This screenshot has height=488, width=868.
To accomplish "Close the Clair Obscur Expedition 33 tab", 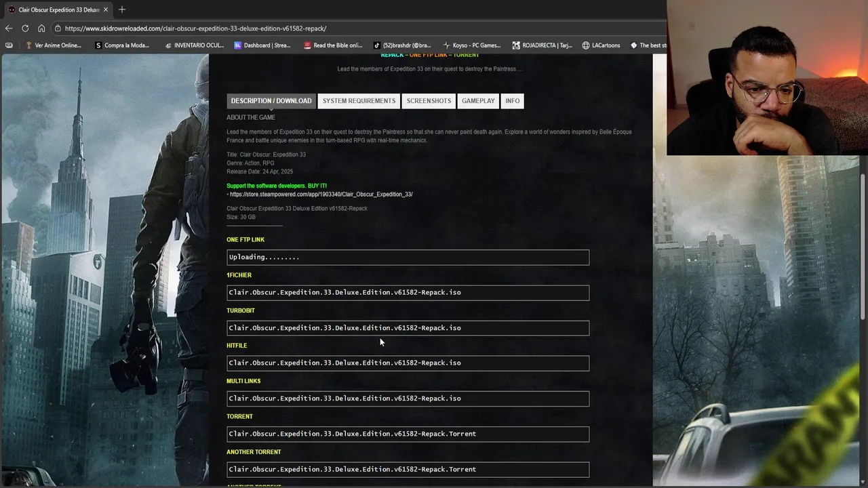I will 106,9.
